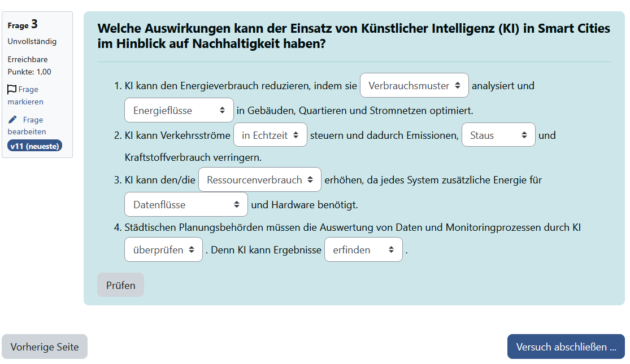This screenshot has height=364, width=630.
Task: Open the überprüfen dropdown
Action: click(x=163, y=249)
